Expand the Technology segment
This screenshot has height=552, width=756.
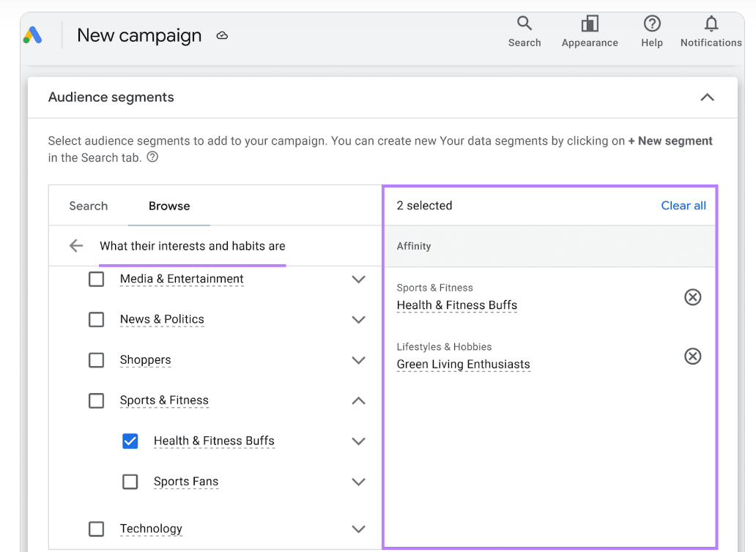click(x=358, y=529)
